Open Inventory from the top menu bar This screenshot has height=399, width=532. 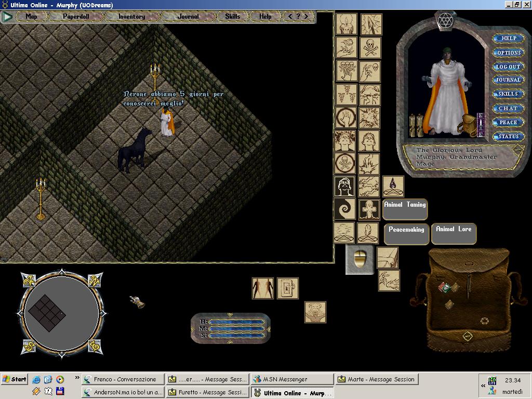coord(131,16)
